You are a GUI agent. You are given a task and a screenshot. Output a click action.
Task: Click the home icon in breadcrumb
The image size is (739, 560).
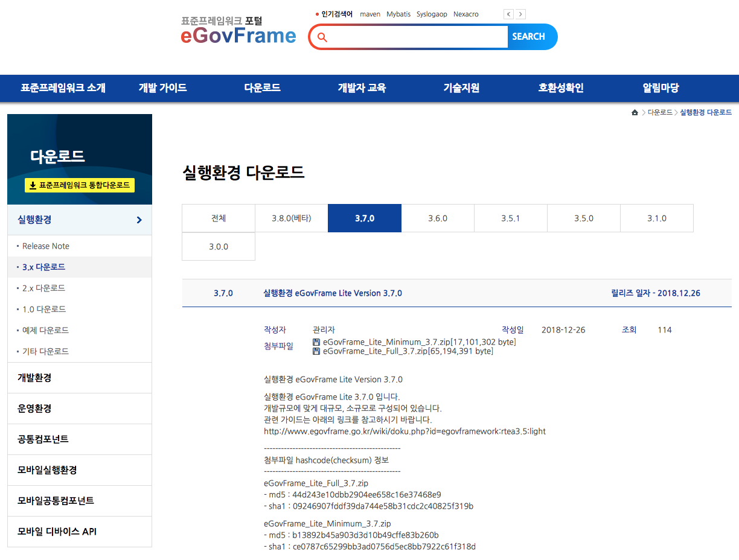pos(635,113)
